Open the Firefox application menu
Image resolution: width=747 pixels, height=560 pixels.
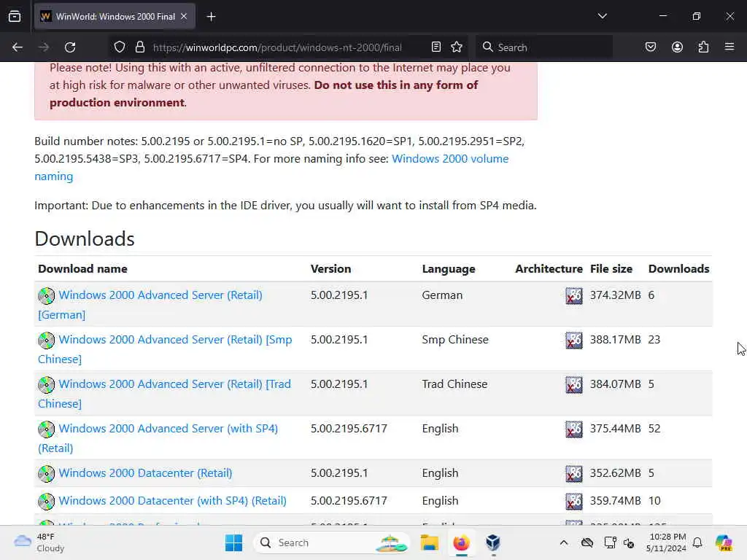(729, 47)
